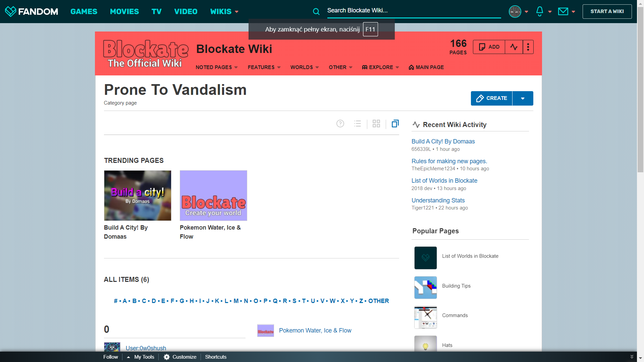The width and height of the screenshot is (644, 362).
Task: Open the three-dot more options menu
Action: click(x=528, y=47)
